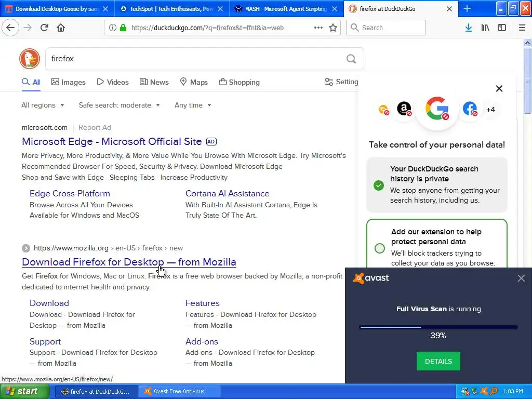Image resolution: width=532 pixels, height=399 pixels.
Task: Click the favicon beside mozilla.org result
Action: tap(26, 248)
